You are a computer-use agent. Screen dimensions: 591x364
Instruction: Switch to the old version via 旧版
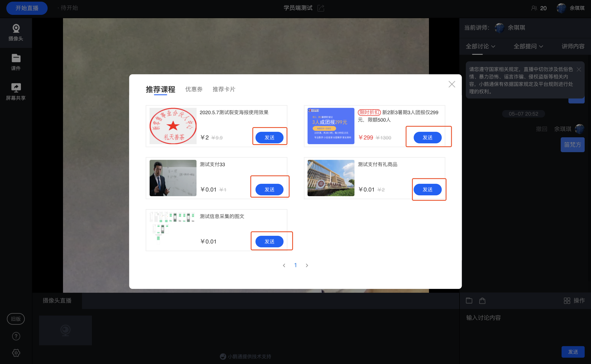coord(16,319)
